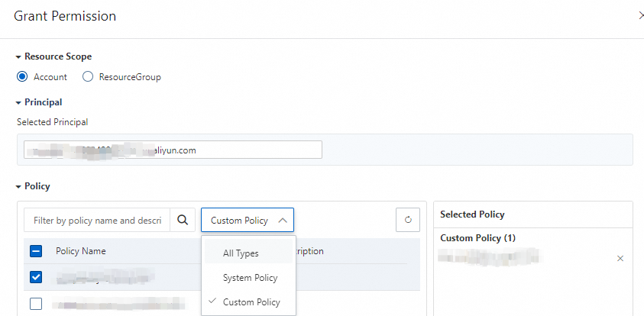Collapse the Principal section
Screen dimensions: 644x316
click(x=19, y=102)
